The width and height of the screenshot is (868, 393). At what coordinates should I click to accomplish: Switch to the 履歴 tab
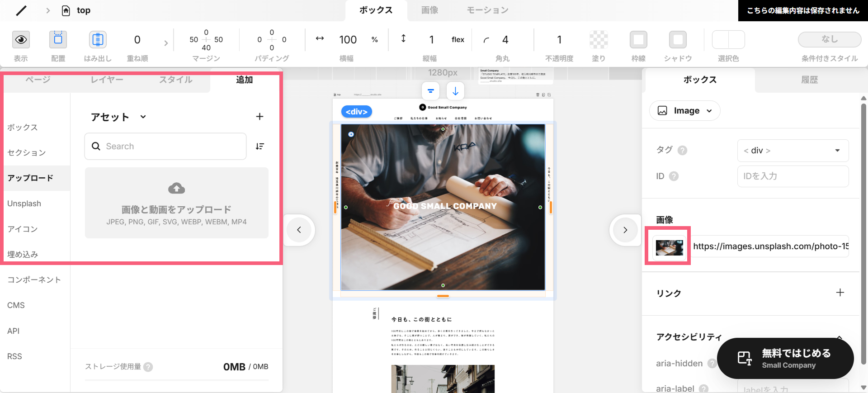[x=809, y=80]
